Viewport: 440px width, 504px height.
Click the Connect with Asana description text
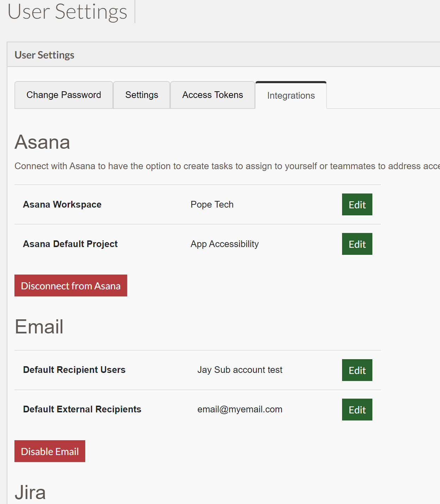point(227,166)
